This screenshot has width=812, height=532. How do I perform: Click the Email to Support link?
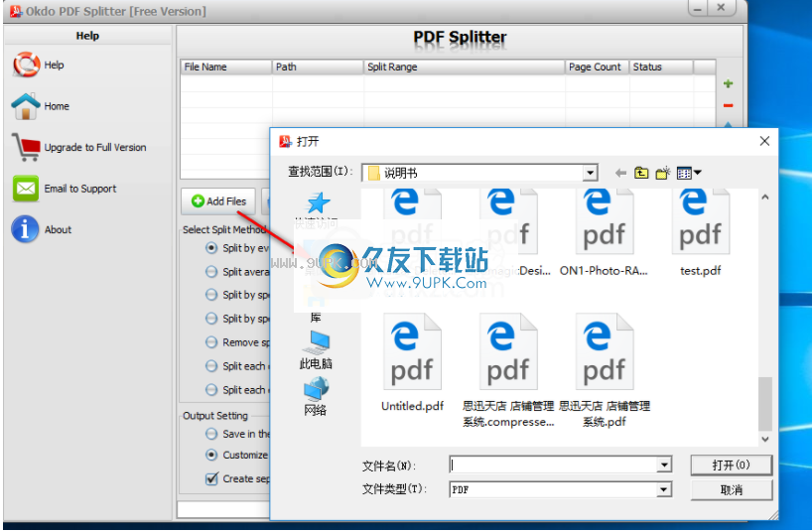(80, 189)
